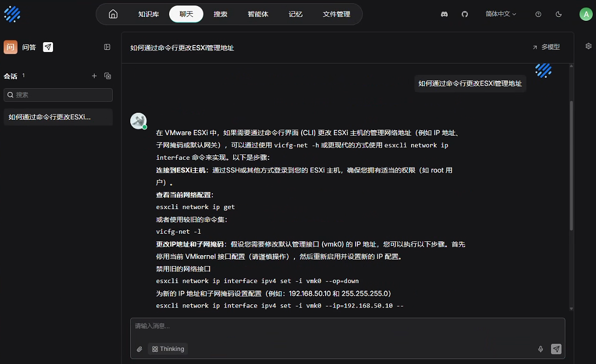Go to the home page icon
The height and width of the screenshot is (364, 596).
(113, 14)
